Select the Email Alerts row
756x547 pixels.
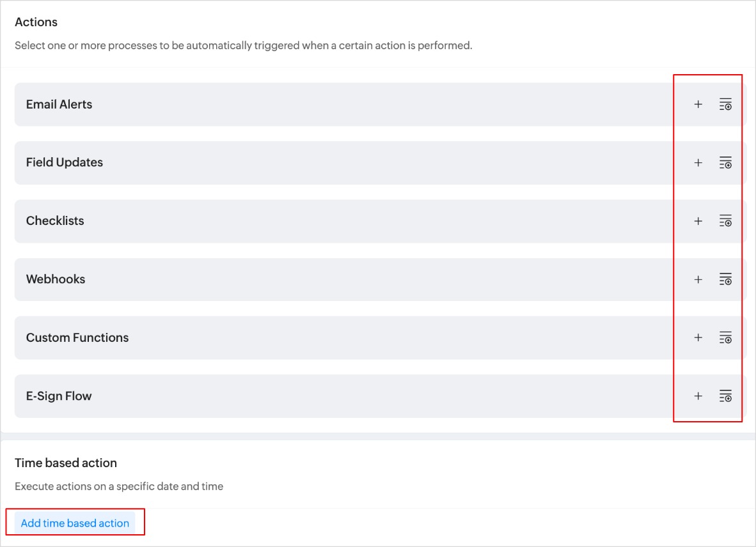point(59,104)
